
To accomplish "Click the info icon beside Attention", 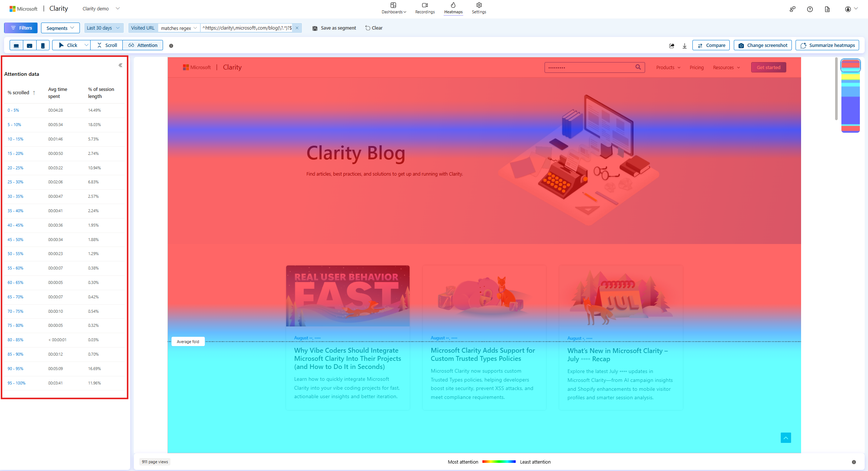I will coord(171,46).
